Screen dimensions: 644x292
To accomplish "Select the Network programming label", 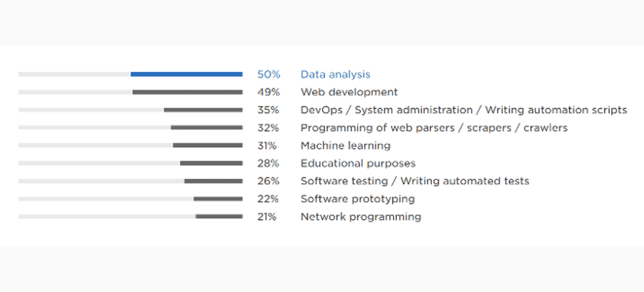I will point(360,217).
